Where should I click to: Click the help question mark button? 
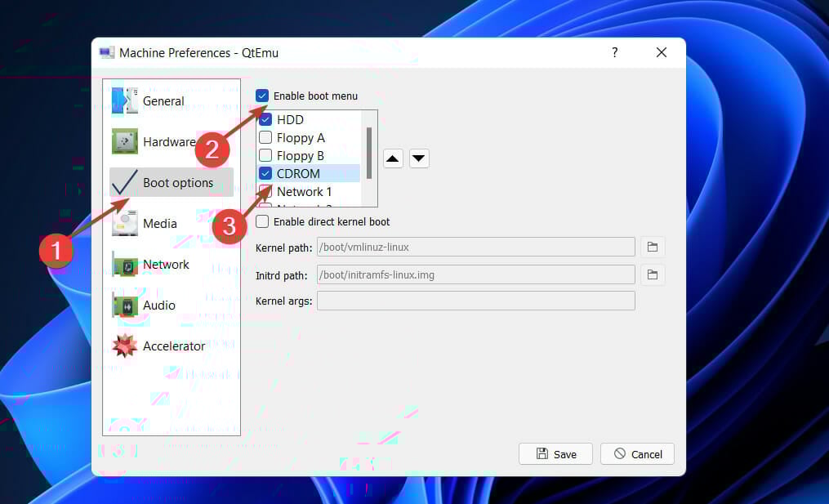point(615,52)
